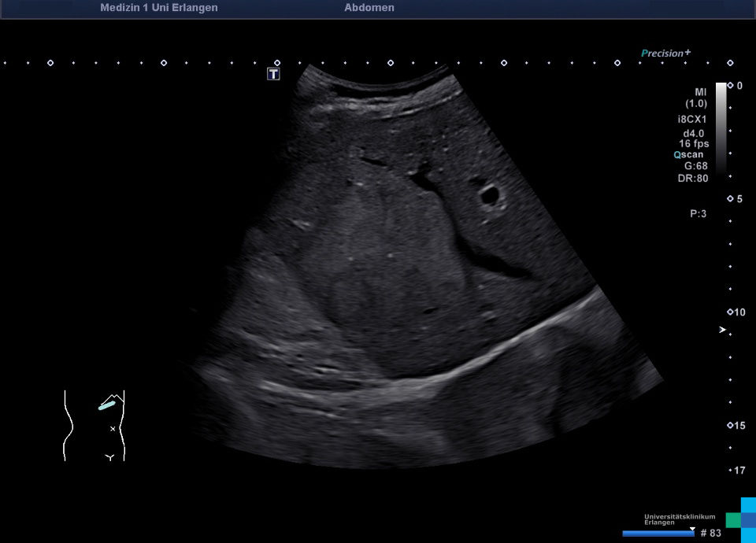756x543 pixels.
Task: Click the cyan probe marker on body pictogram
Action: [x=106, y=405]
